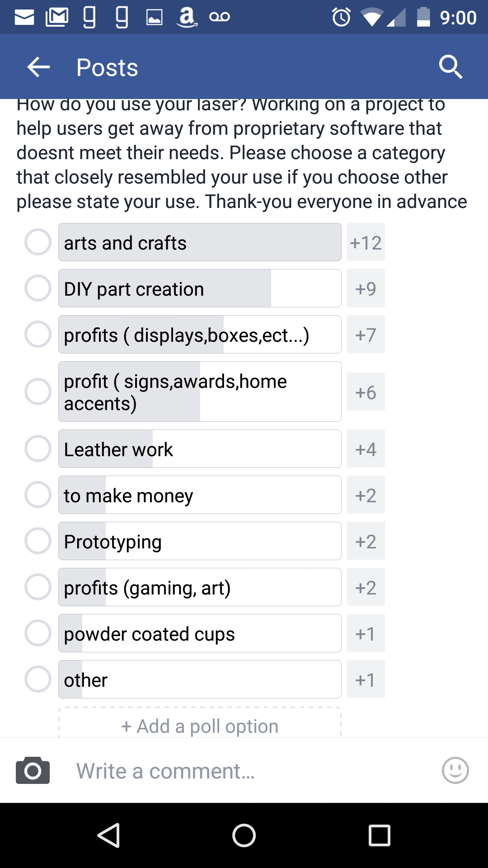Open the emoji smiley picker

point(455,770)
